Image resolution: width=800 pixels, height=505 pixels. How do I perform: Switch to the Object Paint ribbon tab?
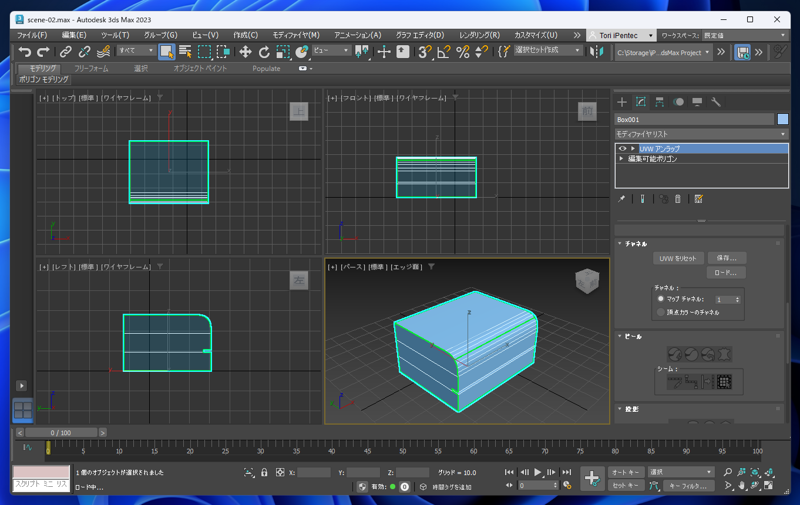pyautogui.click(x=200, y=68)
